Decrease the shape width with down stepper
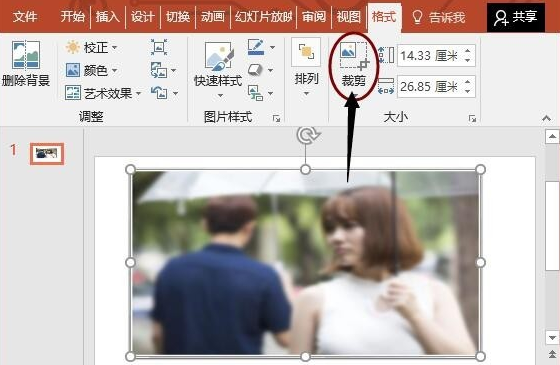Image resolution: width=560 pixels, height=365 pixels. tap(468, 91)
